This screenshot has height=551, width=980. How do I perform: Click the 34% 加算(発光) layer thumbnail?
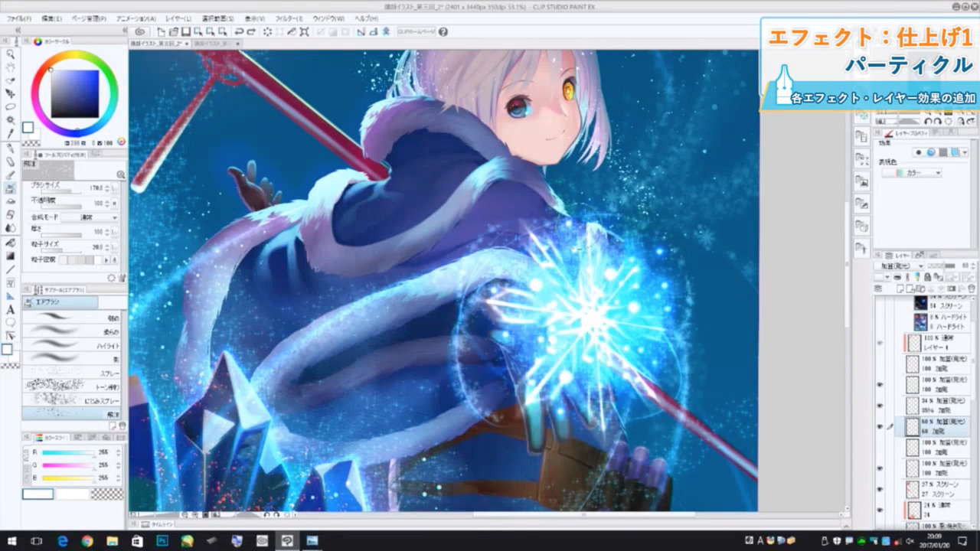coord(912,406)
